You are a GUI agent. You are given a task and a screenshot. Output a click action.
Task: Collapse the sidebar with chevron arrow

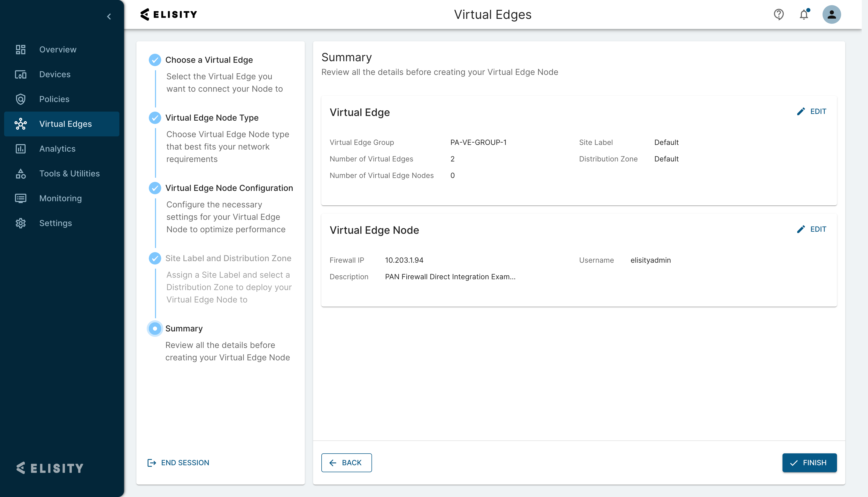click(109, 16)
